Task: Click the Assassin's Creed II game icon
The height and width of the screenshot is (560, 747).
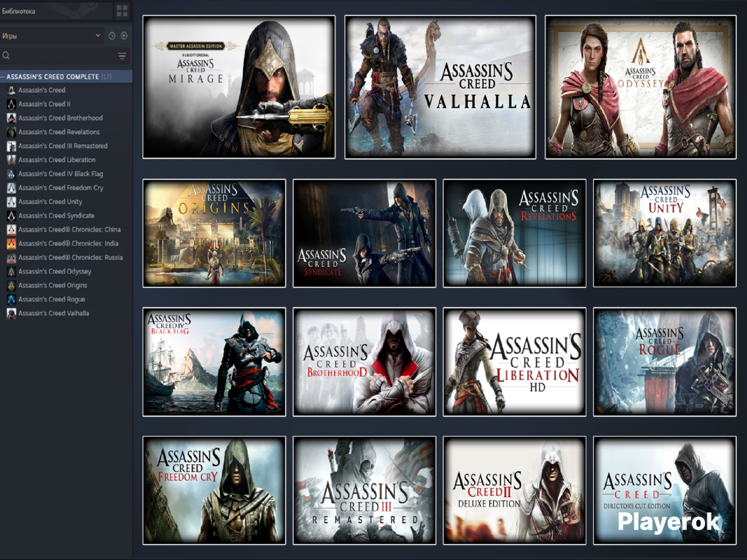Action: [x=11, y=104]
